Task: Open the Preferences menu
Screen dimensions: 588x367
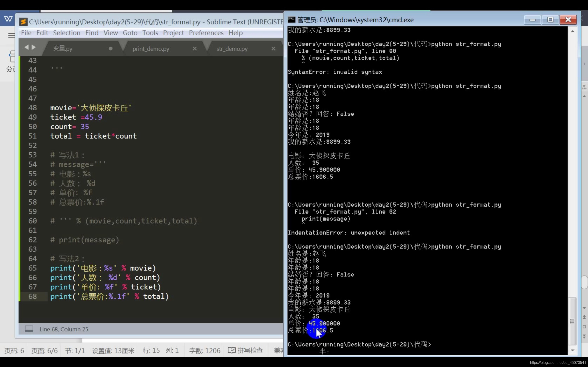Action: click(206, 33)
